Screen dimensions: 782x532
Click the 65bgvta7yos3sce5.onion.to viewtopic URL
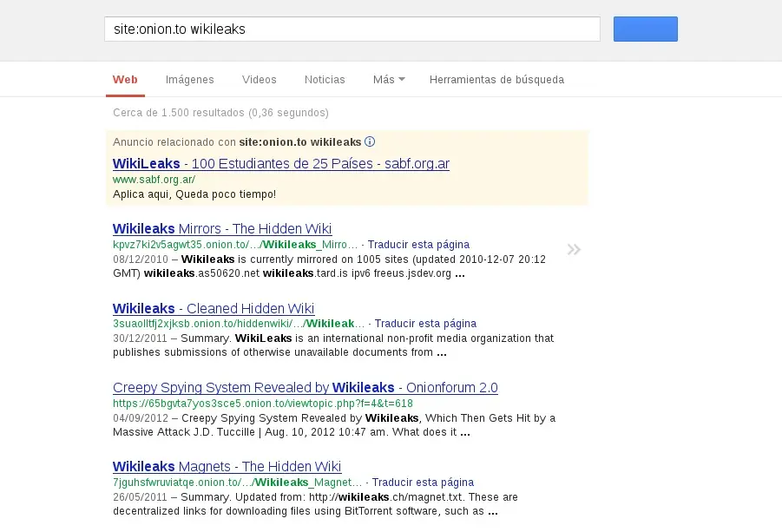tap(263, 403)
